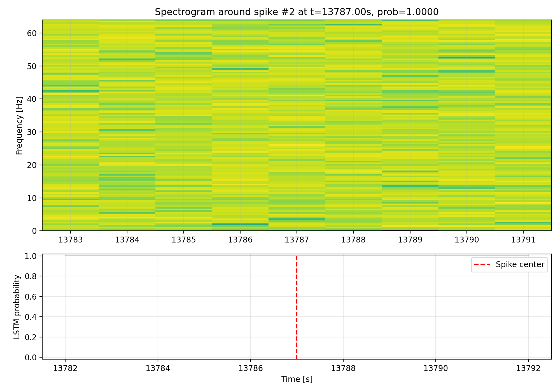Click the 'Spike center' legend label
The width and height of the screenshot is (560, 392).
[520, 265]
